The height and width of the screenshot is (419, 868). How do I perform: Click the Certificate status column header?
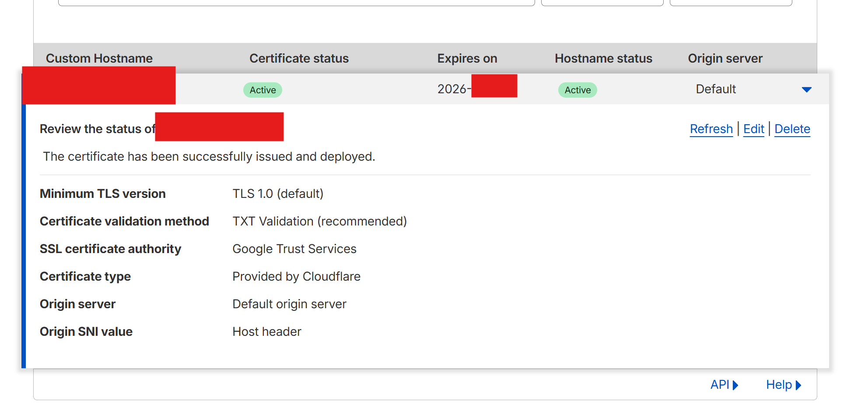[x=299, y=59]
